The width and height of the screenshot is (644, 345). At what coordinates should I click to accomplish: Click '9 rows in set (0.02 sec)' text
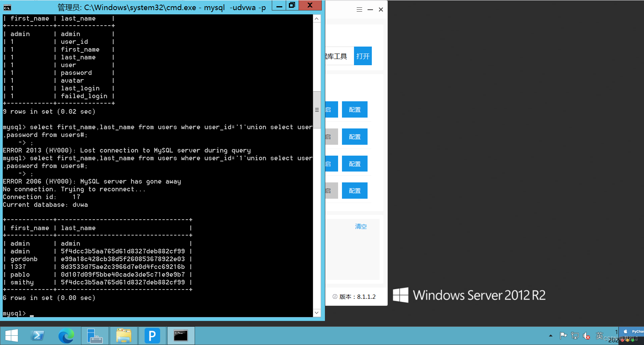click(49, 111)
